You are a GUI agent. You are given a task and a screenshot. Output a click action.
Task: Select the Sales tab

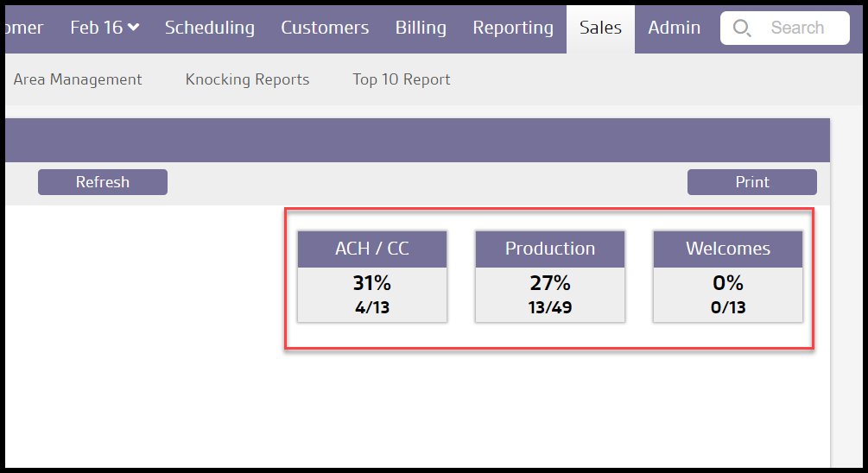600,28
